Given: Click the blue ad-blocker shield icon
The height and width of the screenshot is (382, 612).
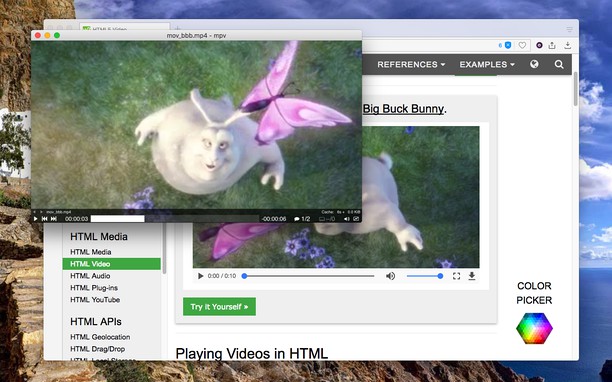Looking at the screenshot, I should pyautogui.click(x=508, y=45).
